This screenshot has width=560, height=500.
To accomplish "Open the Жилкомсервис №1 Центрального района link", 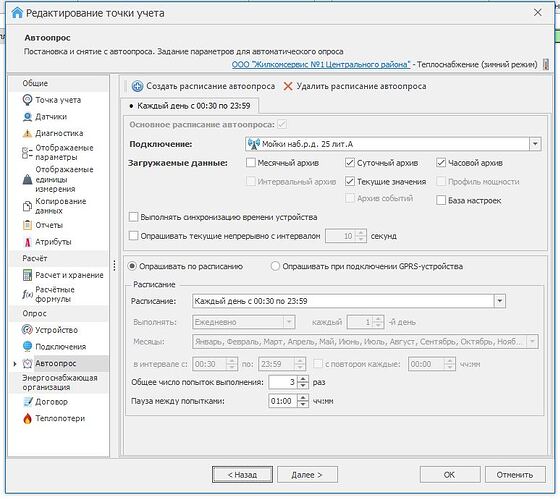I will point(321,65).
